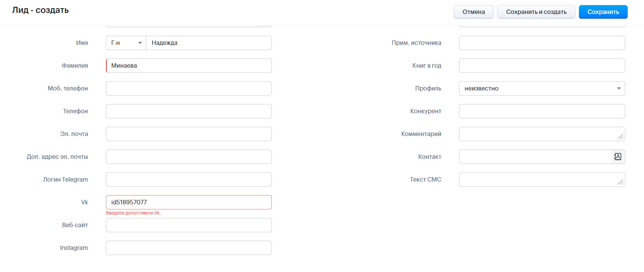
Task: Click the Instagram input field
Action: (x=189, y=248)
